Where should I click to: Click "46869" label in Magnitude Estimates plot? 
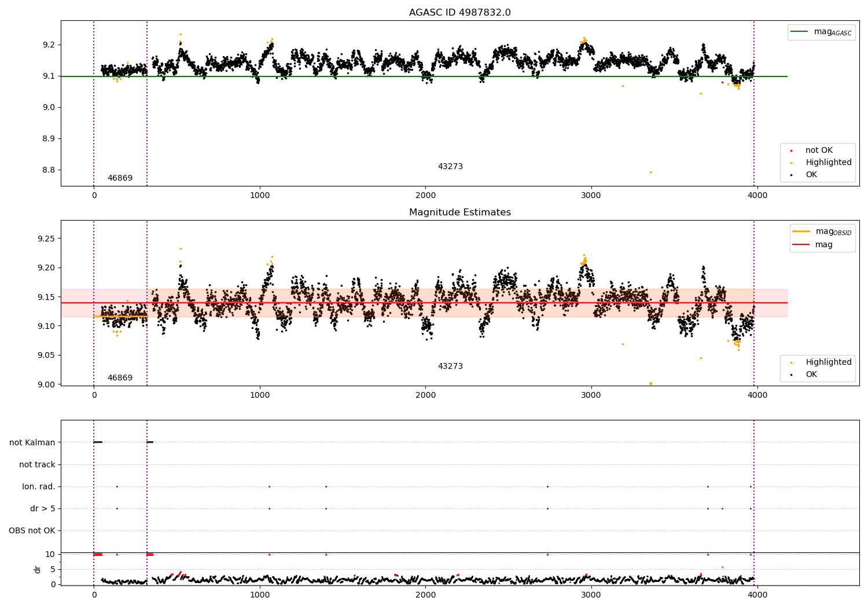point(120,378)
